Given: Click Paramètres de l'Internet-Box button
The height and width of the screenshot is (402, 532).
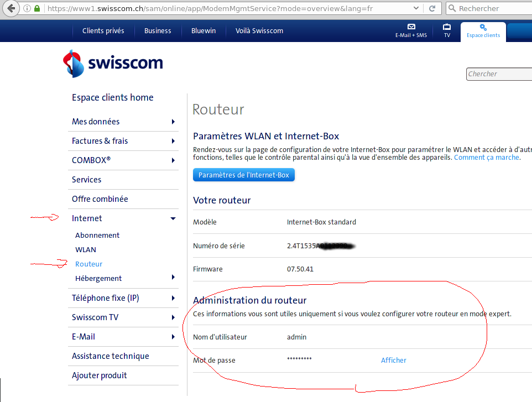Looking at the screenshot, I should (x=244, y=175).
